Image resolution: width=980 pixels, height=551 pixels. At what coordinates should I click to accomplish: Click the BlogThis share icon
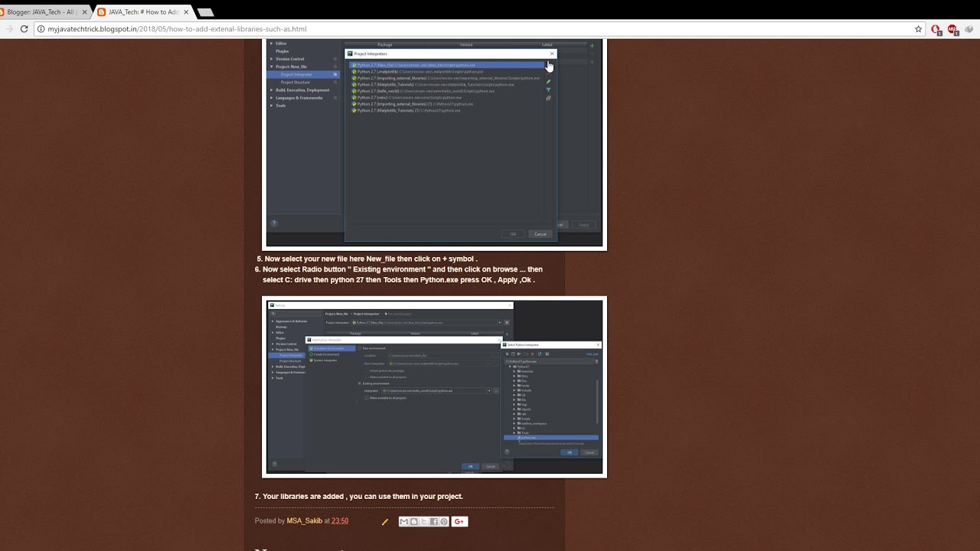(414, 521)
